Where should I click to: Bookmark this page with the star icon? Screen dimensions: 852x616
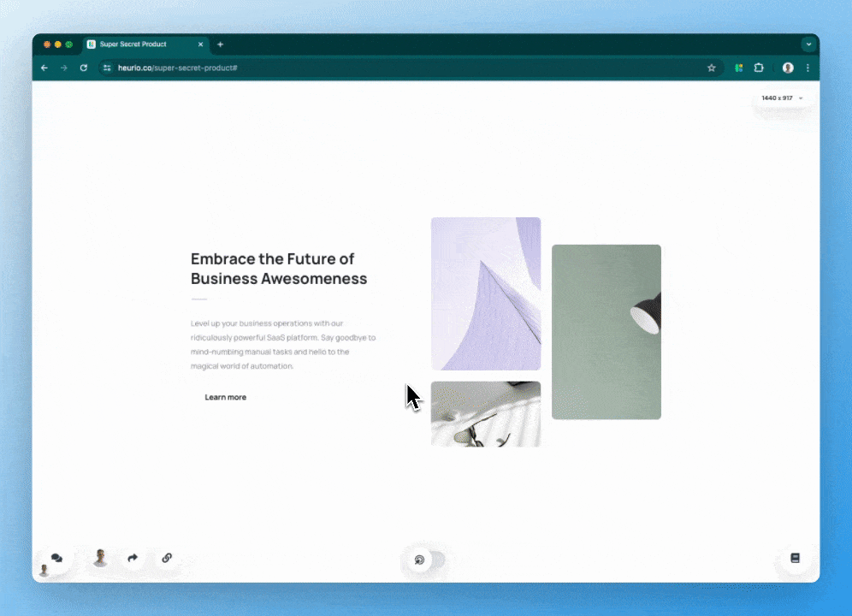click(711, 68)
